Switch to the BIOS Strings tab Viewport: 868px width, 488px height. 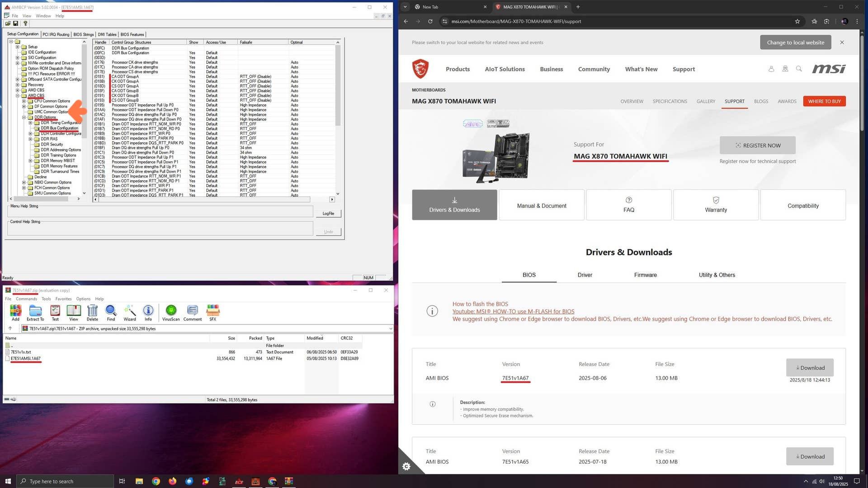click(83, 34)
